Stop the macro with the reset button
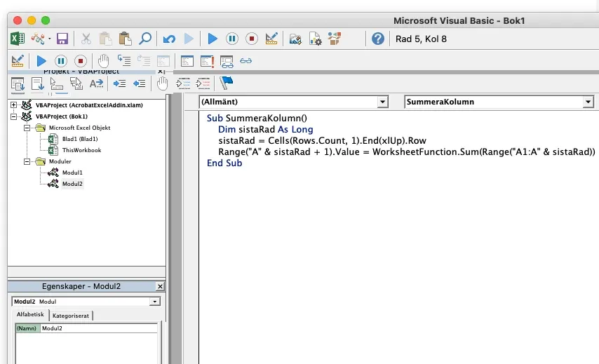Screen dimensions: 599x364 (x=252, y=39)
